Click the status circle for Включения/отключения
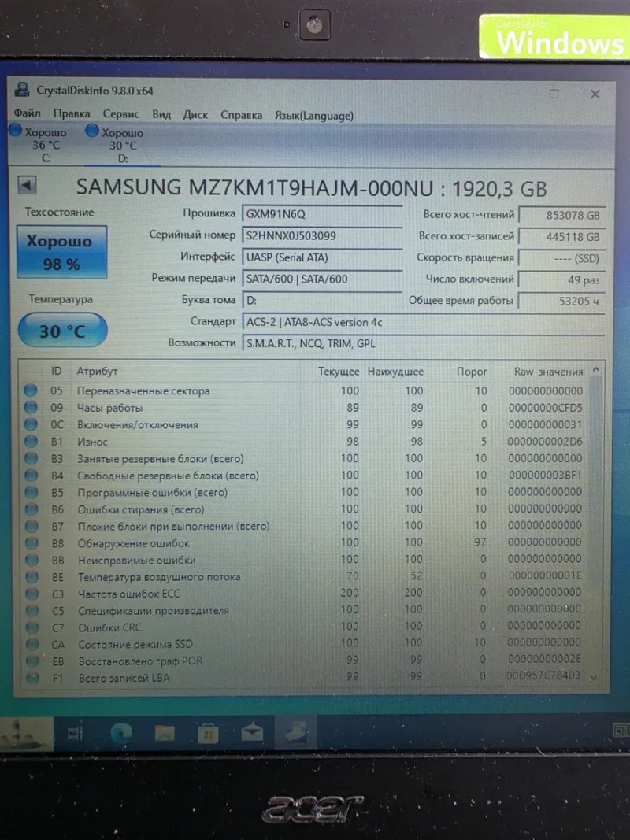630x840 pixels. [x=31, y=424]
